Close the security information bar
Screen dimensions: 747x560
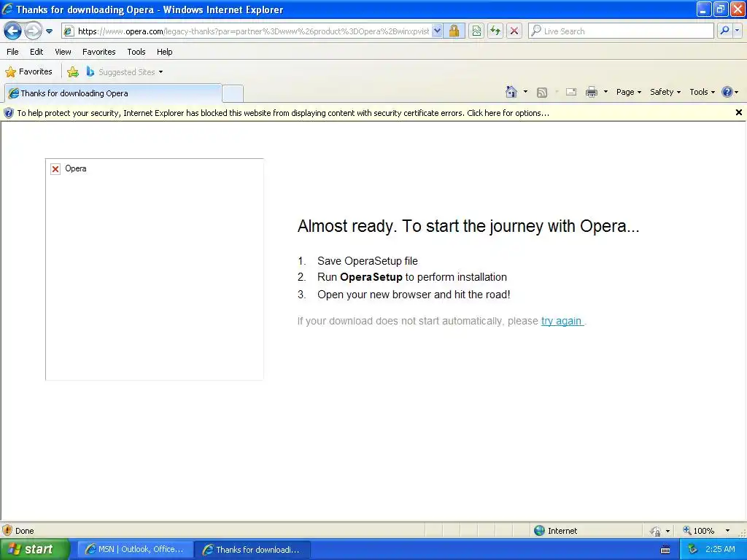(x=738, y=112)
